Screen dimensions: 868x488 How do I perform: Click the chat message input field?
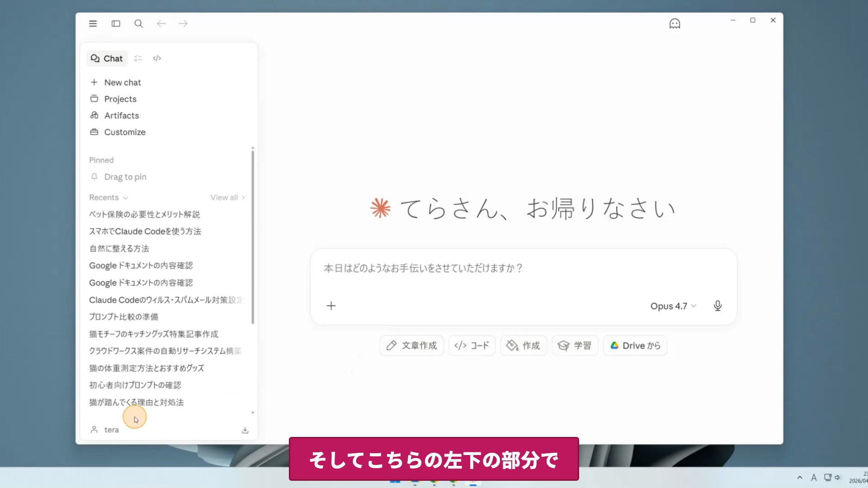(x=524, y=268)
